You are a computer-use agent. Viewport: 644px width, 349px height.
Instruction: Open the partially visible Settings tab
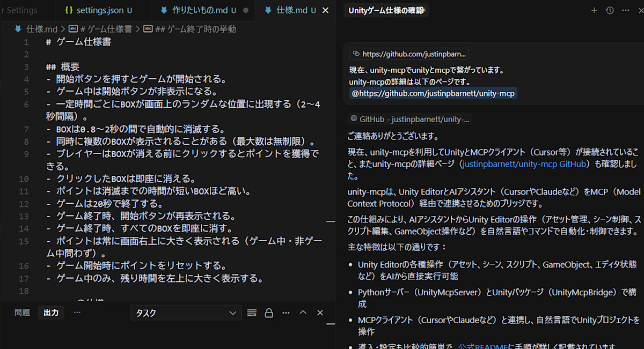[x=19, y=10]
